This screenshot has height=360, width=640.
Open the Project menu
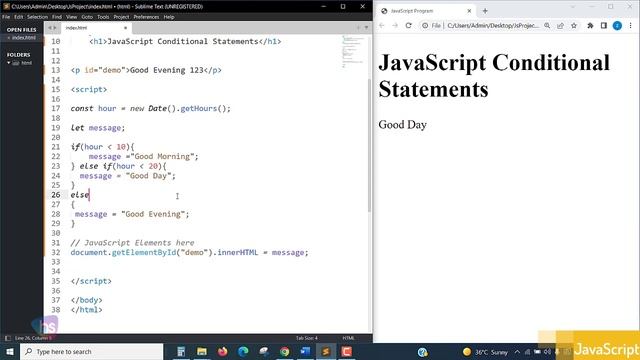[x=121, y=17]
